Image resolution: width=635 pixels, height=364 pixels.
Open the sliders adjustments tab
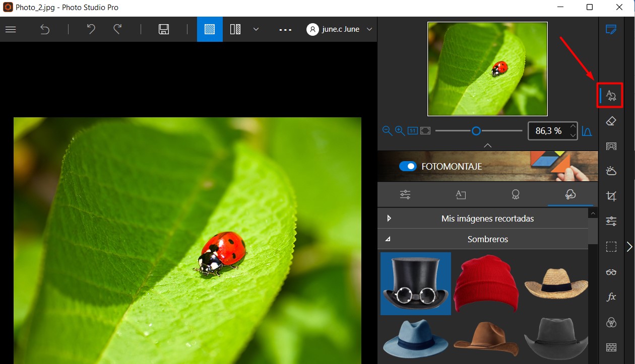pyautogui.click(x=405, y=195)
